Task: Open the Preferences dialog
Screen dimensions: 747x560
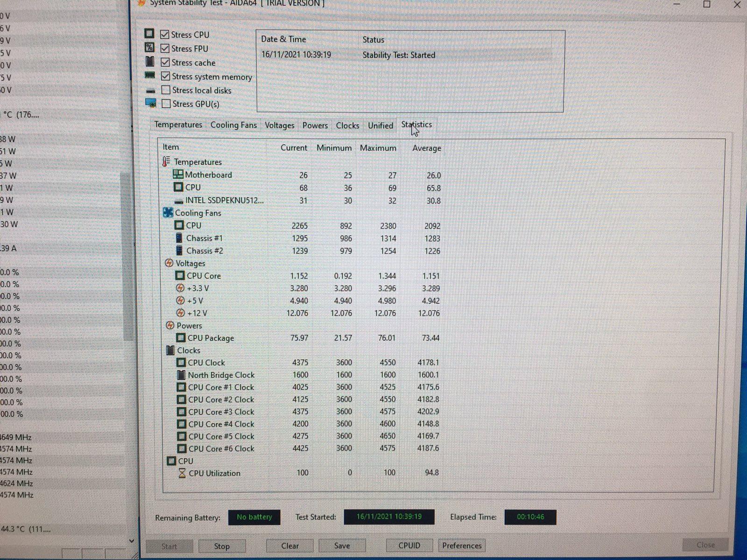Action: [x=462, y=546]
